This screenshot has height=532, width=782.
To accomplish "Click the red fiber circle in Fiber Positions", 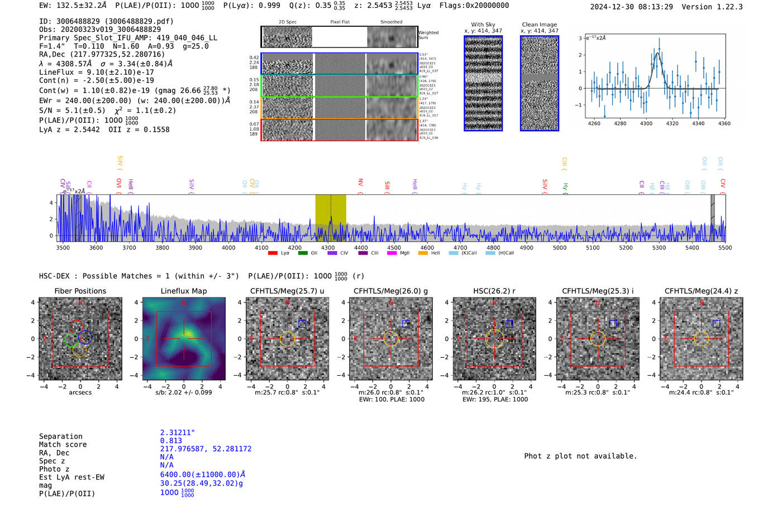I will click(76, 327).
